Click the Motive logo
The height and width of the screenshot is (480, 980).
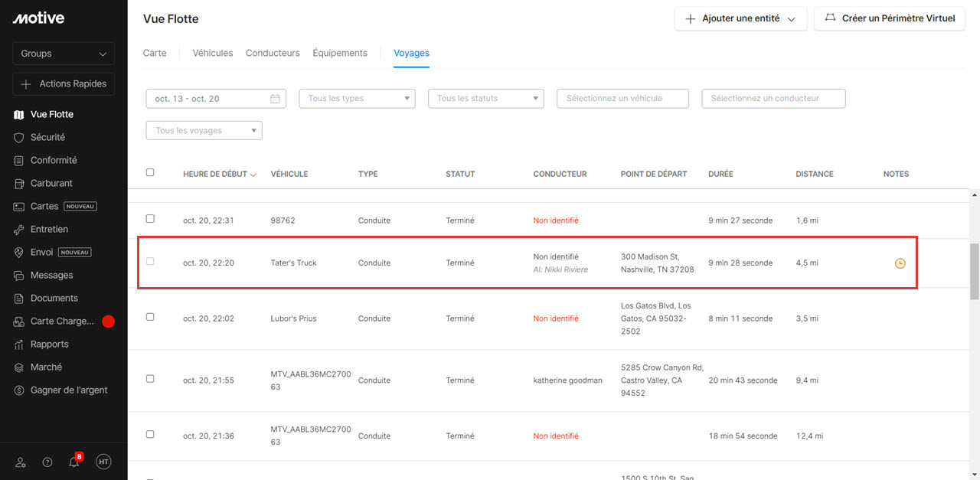click(38, 18)
